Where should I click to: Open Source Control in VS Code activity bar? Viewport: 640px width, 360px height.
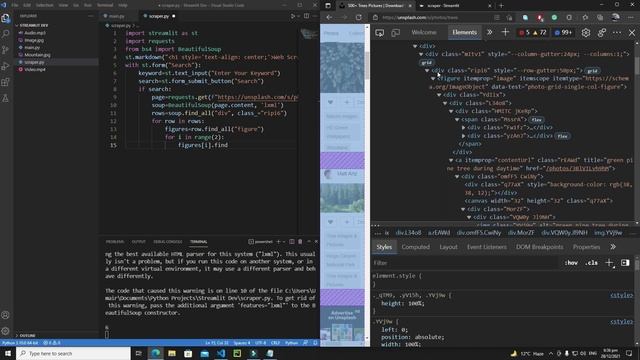click(6, 50)
